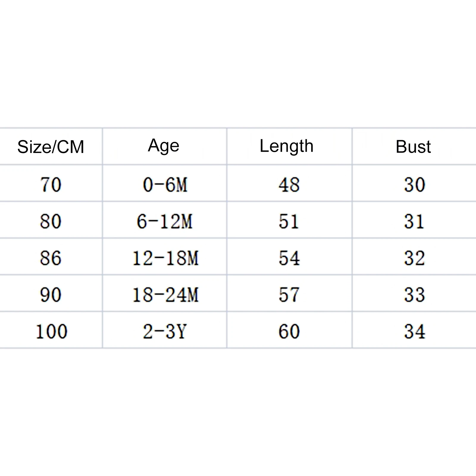Click the size 100 cell

[51, 331]
